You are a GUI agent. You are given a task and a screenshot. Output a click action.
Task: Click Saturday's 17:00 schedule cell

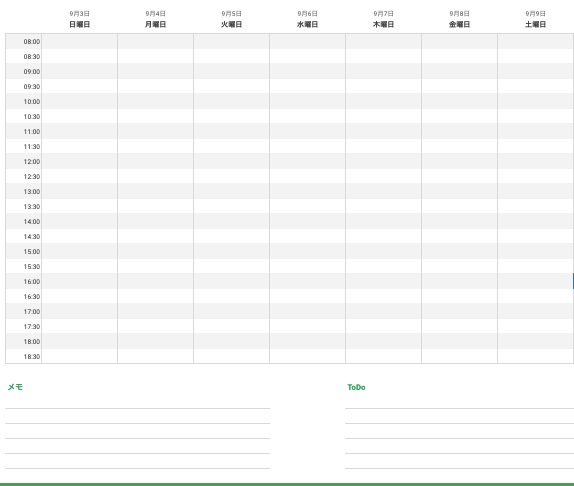point(536,312)
